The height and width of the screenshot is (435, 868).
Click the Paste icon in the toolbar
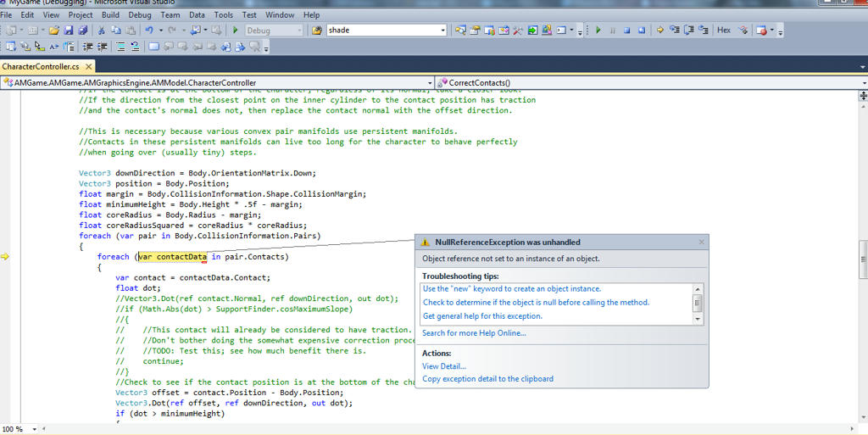(x=131, y=31)
